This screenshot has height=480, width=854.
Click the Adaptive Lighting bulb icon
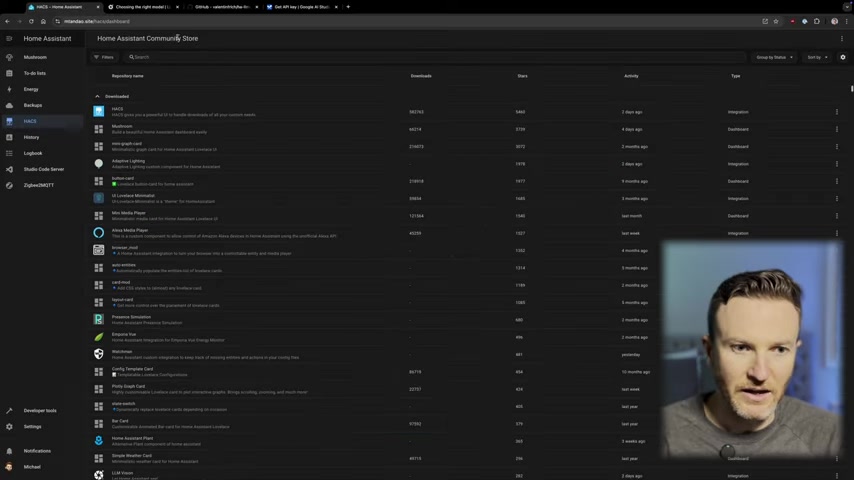(x=99, y=163)
